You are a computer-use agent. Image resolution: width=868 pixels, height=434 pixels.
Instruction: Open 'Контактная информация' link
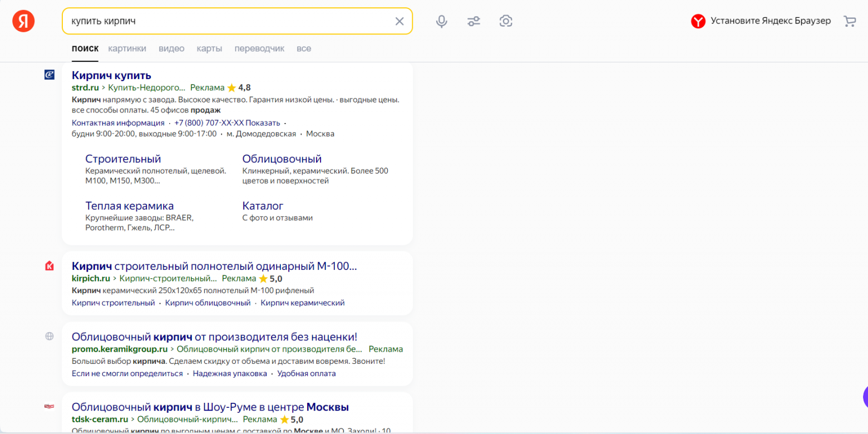coord(118,122)
